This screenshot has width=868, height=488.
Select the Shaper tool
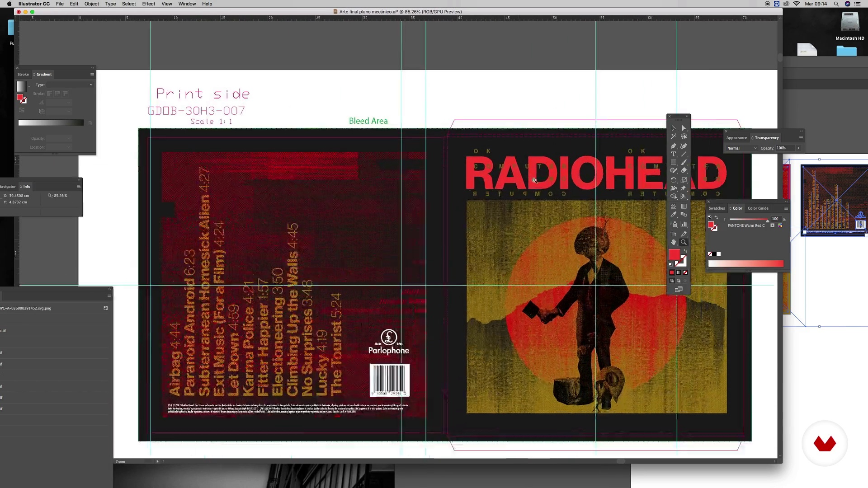[674, 171]
